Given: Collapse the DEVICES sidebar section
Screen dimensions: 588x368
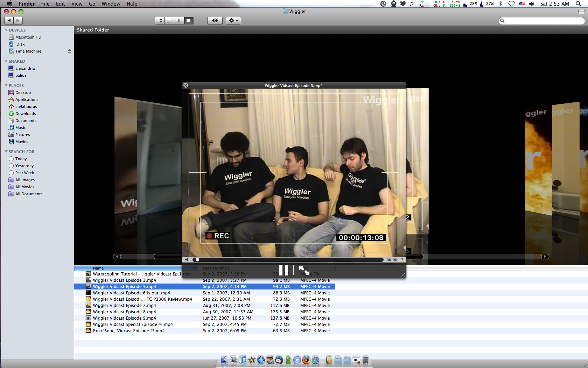Looking at the screenshot, I should pyautogui.click(x=6, y=30).
